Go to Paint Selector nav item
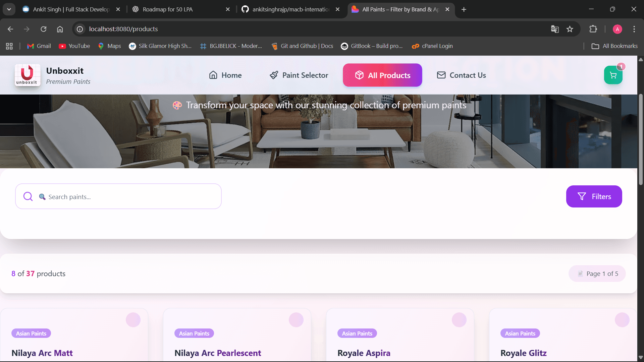The height and width of the screenshot is (362, 644). point(299,75)
